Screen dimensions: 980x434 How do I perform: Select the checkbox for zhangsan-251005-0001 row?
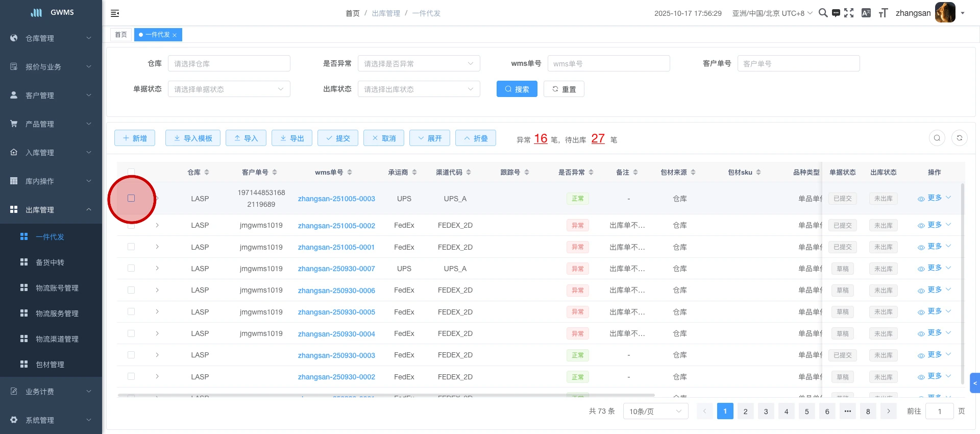[131, 247]
